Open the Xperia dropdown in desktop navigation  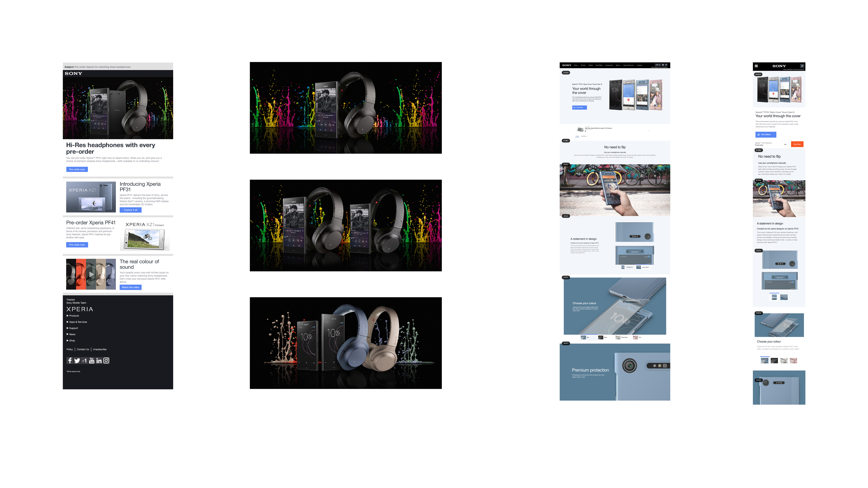point(619,65)
